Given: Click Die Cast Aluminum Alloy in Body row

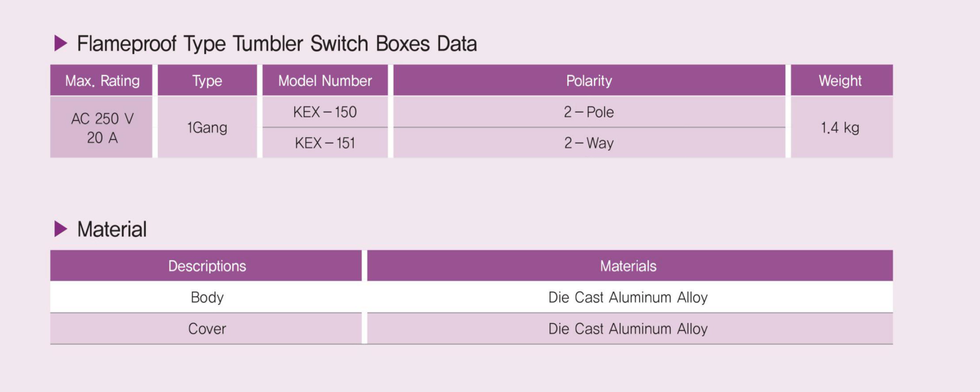Looking at the screenshot, I should pyautogui.click(x=628, y=297).
